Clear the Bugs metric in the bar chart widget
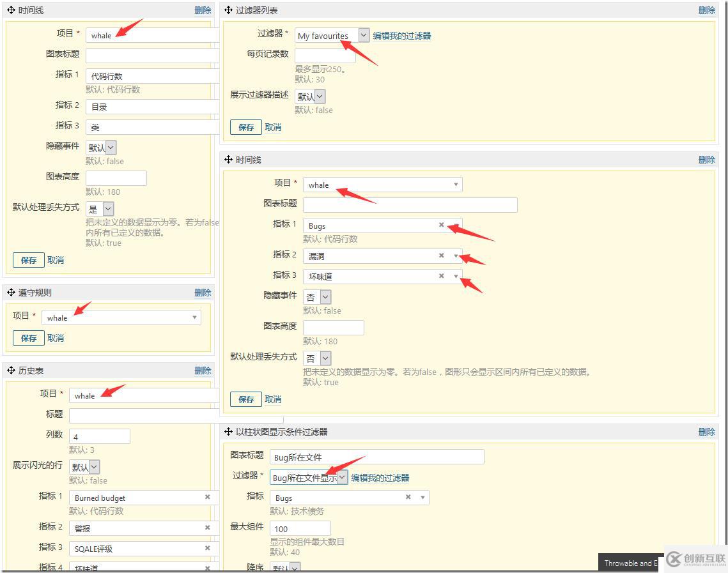Viewport: 728px width, 573px height. tap(408, 497)
